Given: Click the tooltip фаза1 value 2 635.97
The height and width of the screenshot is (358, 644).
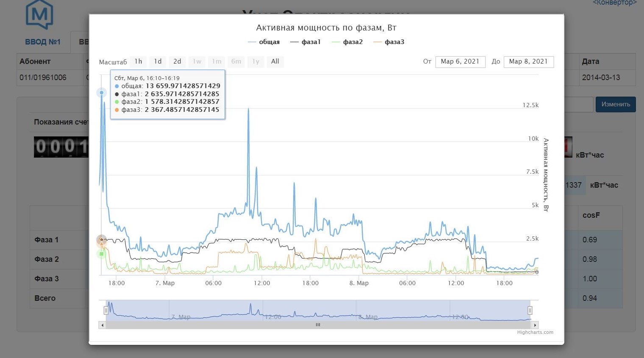Looking at the screenshot, I should tap(182, 94).
